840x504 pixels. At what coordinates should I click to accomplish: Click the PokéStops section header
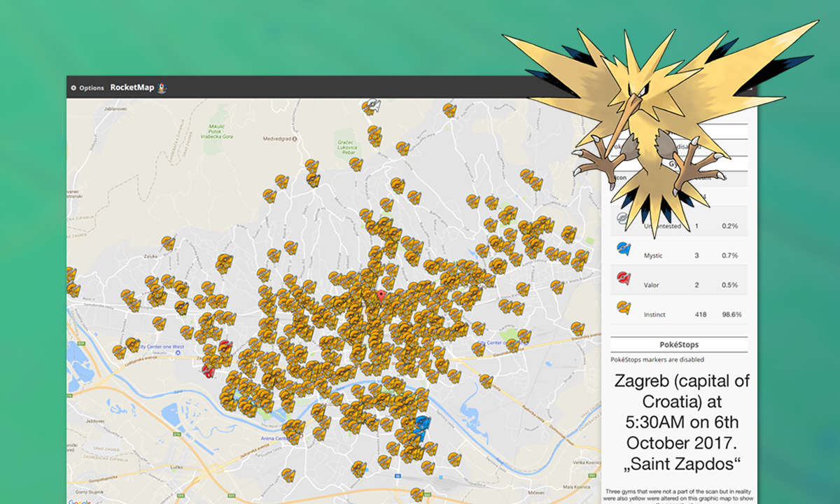679,344
